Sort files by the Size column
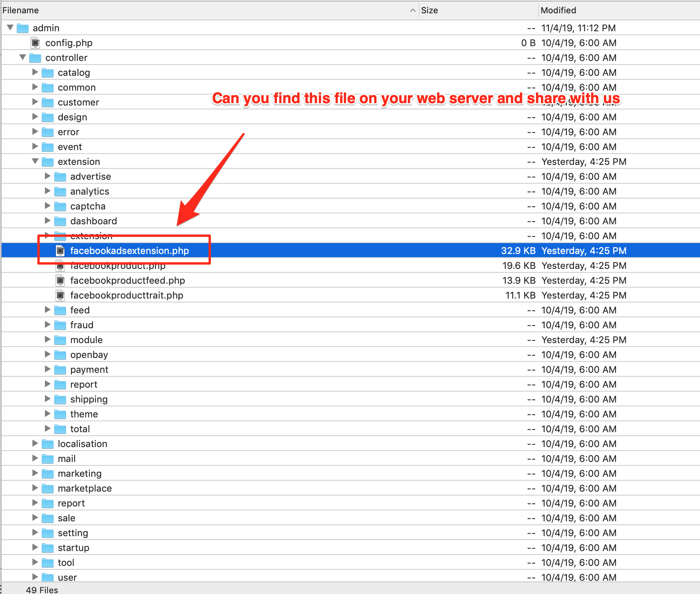 (430, 11)
